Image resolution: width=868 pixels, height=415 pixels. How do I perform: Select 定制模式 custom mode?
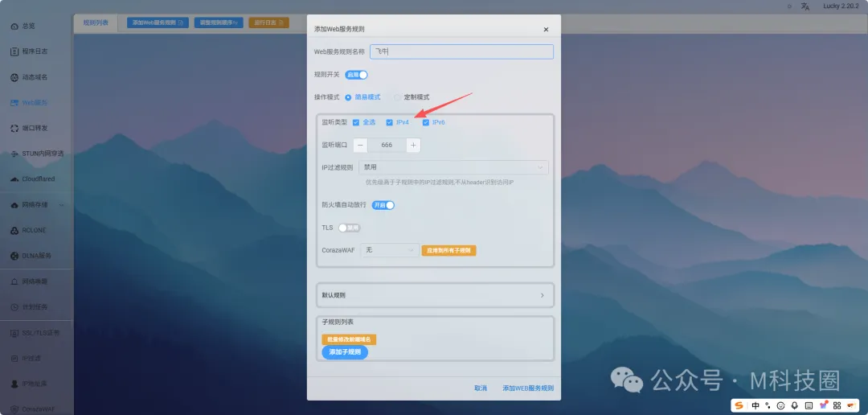click(411, 97)
